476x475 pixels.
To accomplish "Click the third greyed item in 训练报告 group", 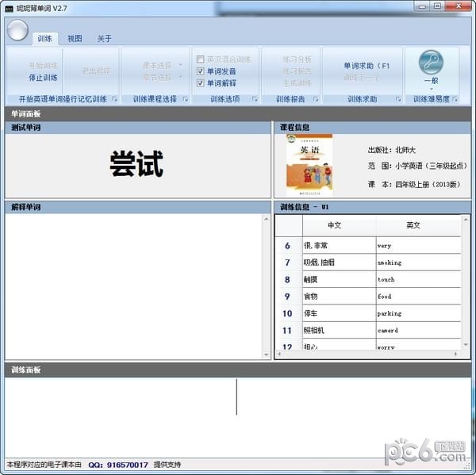I will coord(297,82).
